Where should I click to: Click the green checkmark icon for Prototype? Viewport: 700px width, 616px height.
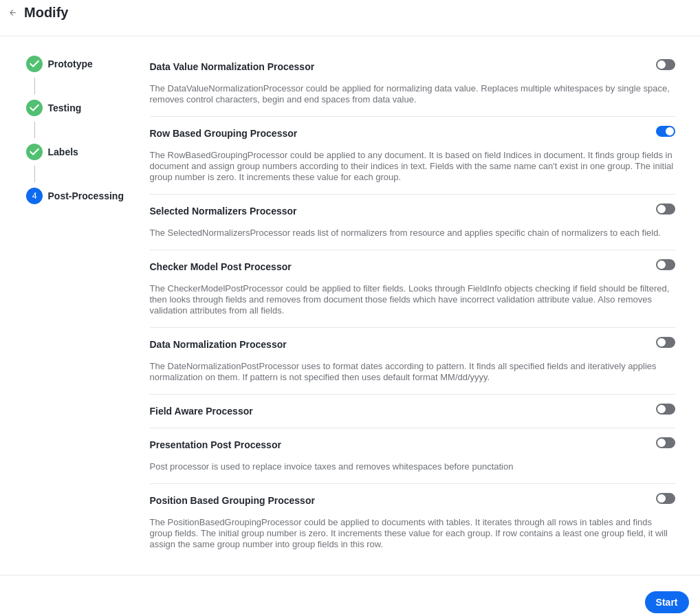point(34,64)
